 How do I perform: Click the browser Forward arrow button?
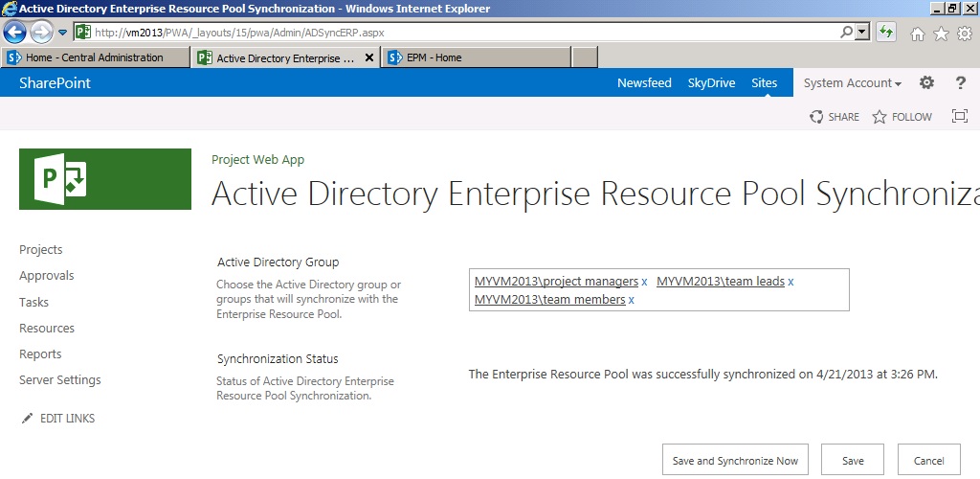click(x=41, y=32)
